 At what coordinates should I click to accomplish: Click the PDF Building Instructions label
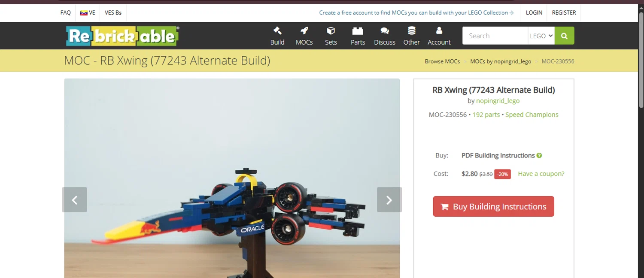click(x=498, y=156)
